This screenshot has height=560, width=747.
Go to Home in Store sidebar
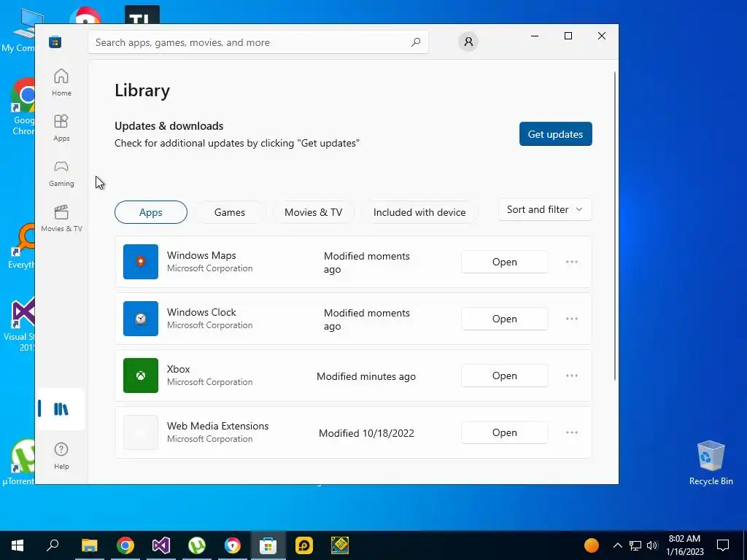pyautogui.click(x=61, y=82)
